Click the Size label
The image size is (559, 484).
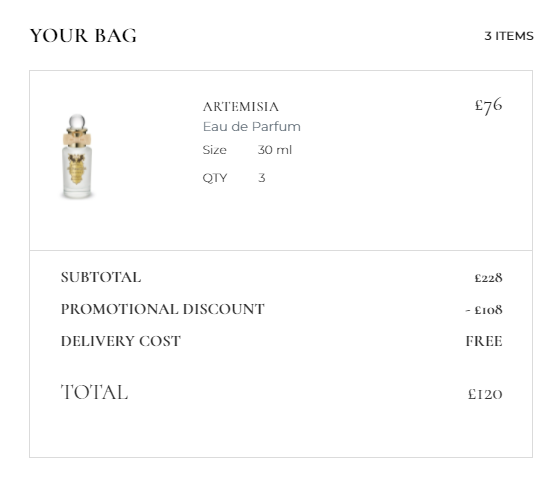pyautogui.click(x=214, y=150)
